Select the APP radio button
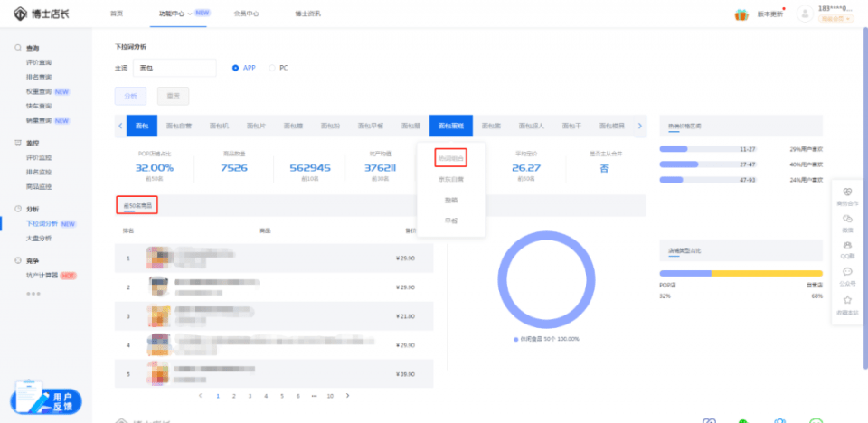 [x=236, y=68]
